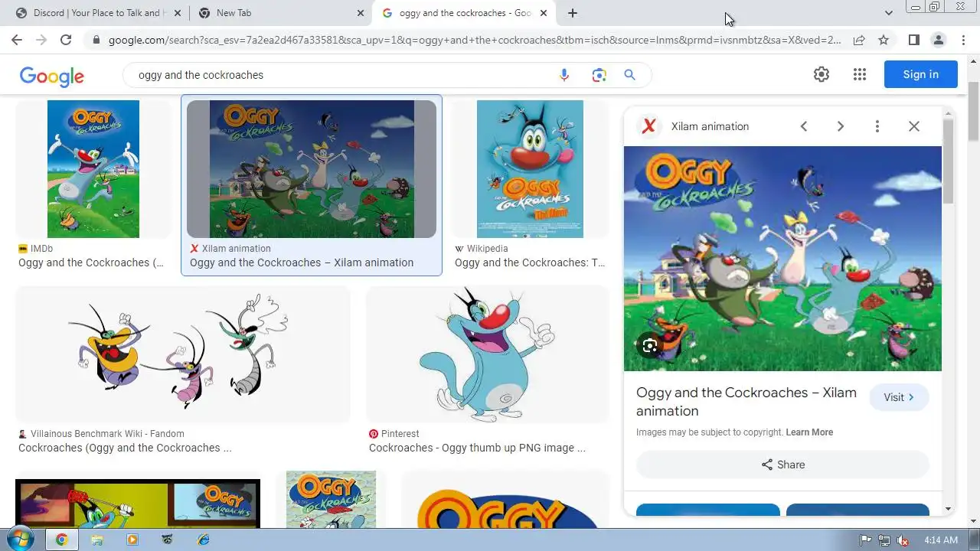Click the site info lock icon in the address bar
The width and height of the screenshot is (980, 551).
pyautogui.click(x=96, y=40)
